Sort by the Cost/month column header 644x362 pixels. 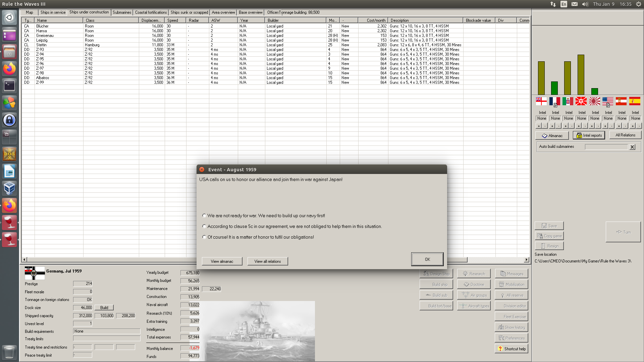pos(373,20)
